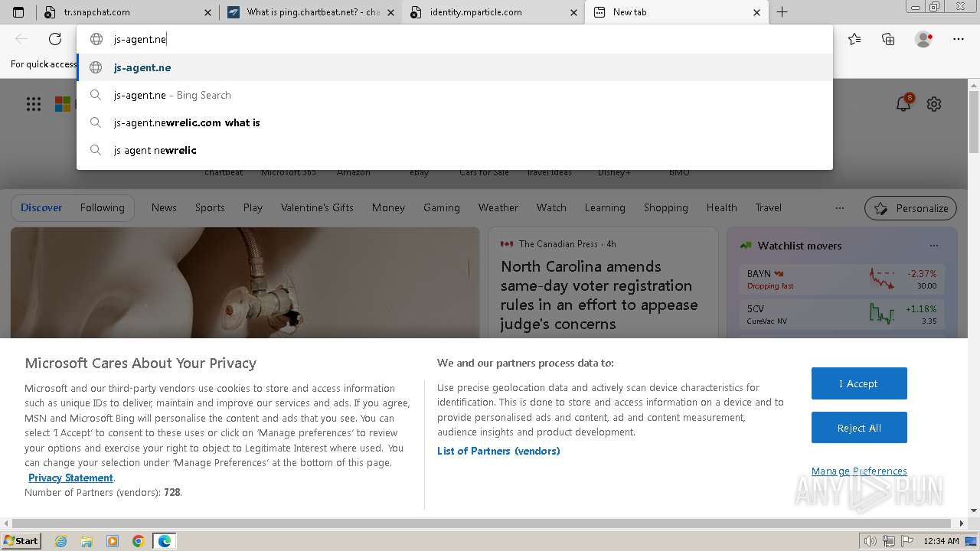Open the Sports category
The width and height of the screenshot is (980, 551).
(210, 207)
